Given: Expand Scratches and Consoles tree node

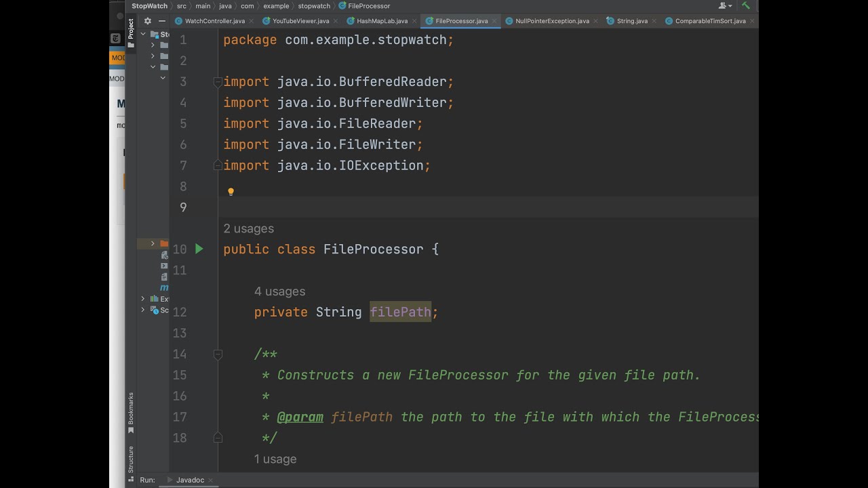Looking at the screenshot, I should point(143,310).
